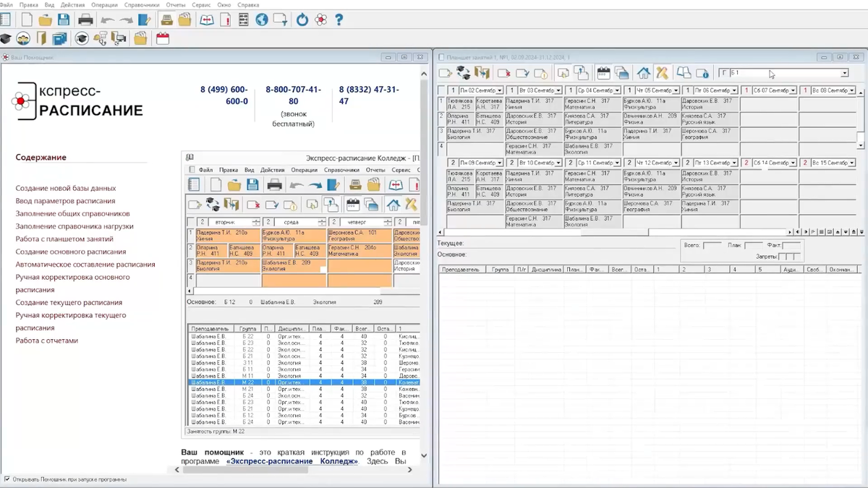Click the save floppy disk icon

click(x=64, y=20)
